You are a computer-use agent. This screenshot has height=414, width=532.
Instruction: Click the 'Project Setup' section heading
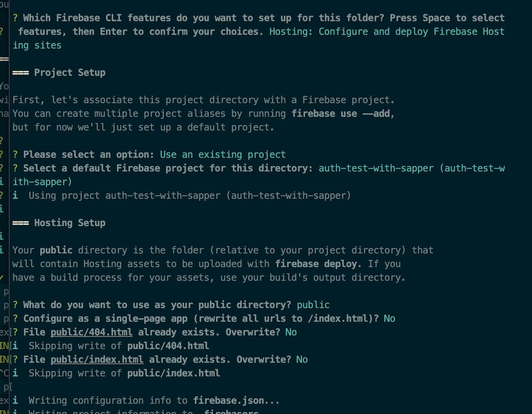tap(70, 73)
